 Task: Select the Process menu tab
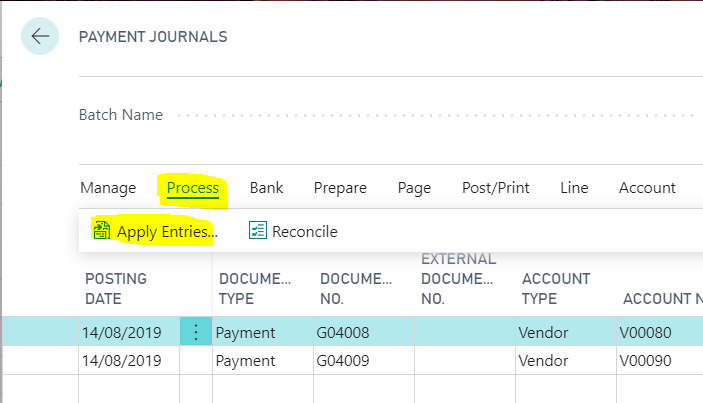193,188
